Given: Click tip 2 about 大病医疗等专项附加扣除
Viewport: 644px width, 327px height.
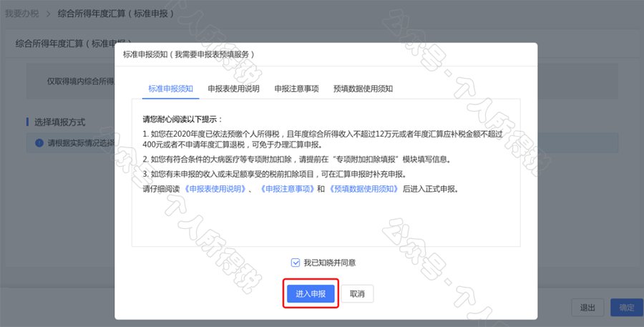Looking at the screenshot, I should tap(297, 160).
